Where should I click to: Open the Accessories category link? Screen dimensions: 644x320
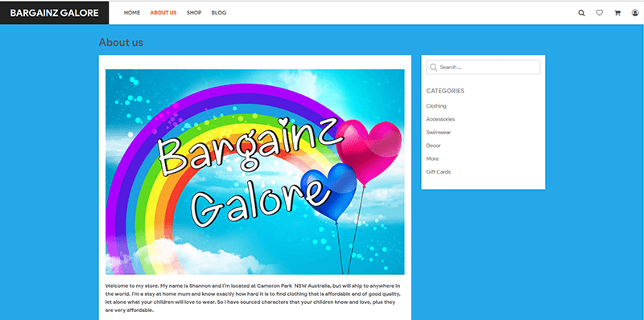[x=440, y=119]
